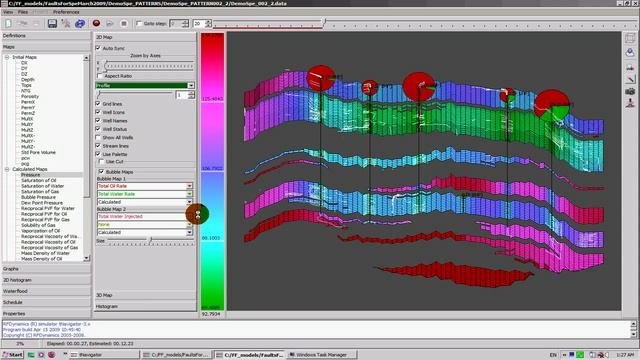This screenshot has height=360, width=640.
Task: Open the Waterflood panel tab
Action: 46,291
